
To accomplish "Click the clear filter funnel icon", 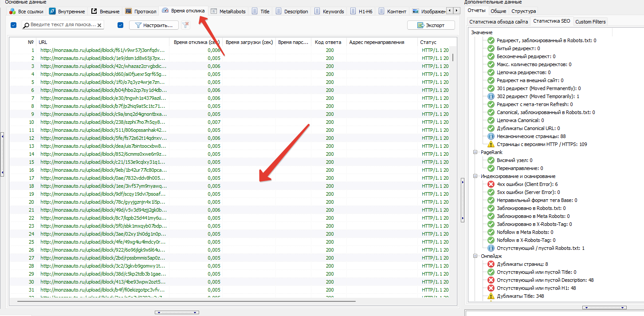I will [185, 25].
